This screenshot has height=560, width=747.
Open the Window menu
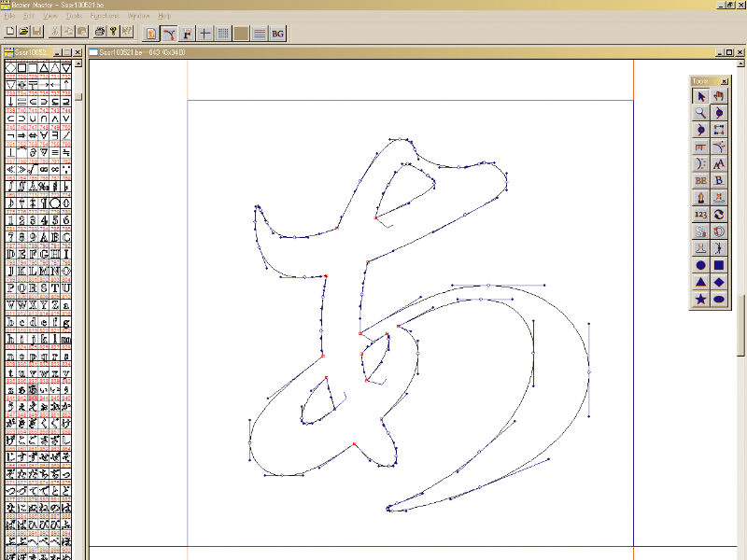138,17
